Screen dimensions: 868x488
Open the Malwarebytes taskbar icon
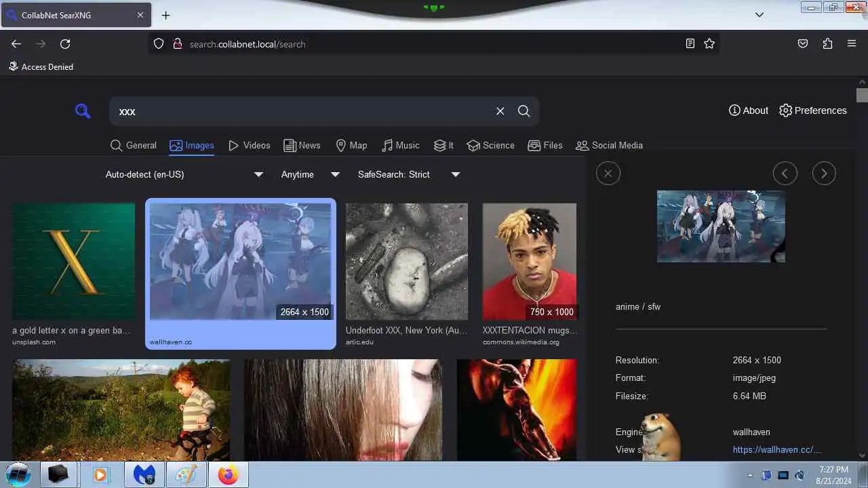(144, 474)
